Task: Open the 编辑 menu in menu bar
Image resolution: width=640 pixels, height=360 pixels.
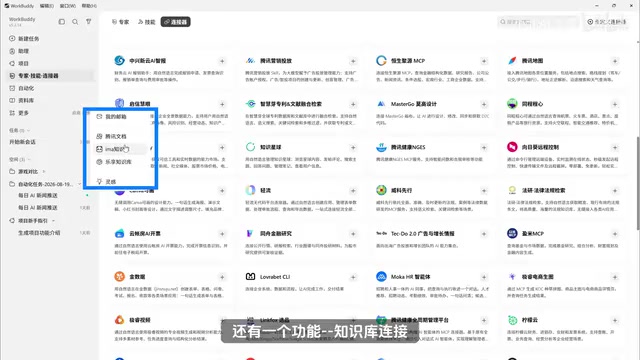Action: pos(47,6)
